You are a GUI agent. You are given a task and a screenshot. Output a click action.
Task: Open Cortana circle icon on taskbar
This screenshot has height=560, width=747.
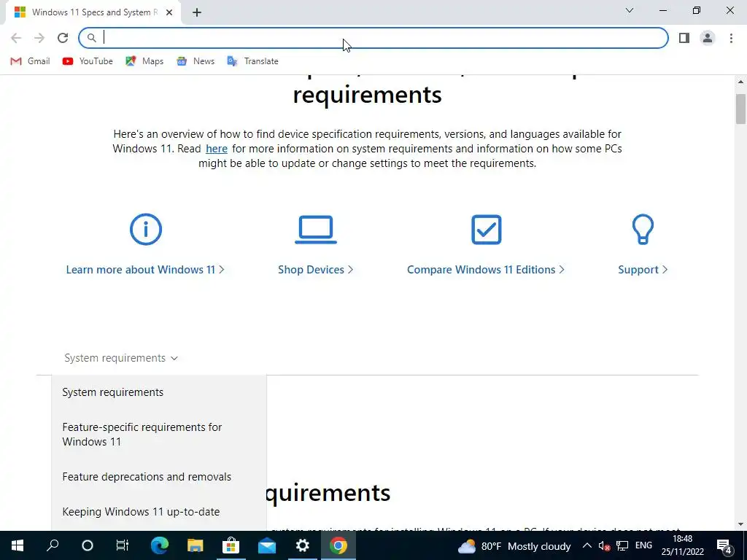88,545
